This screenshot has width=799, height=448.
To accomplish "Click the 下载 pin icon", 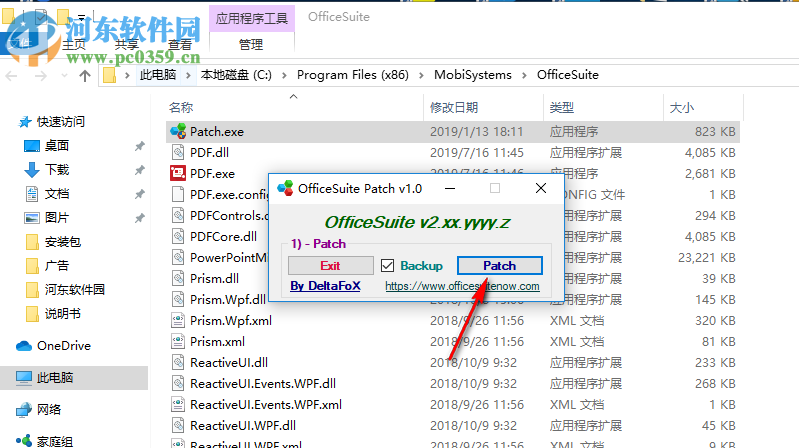I will 139,170.
